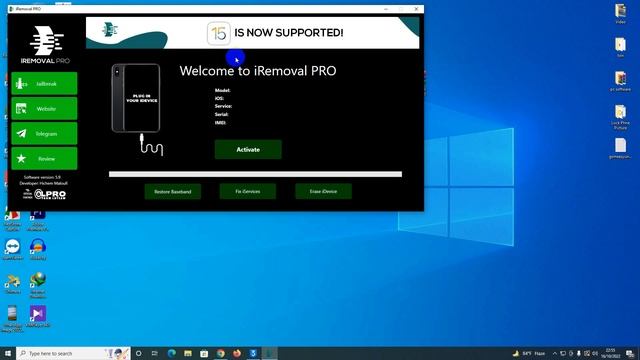This screenshot has width=640, height=360.
Task: Open the Internet Download Manager desktop shortcut
Action: click(x=38, y=285)
